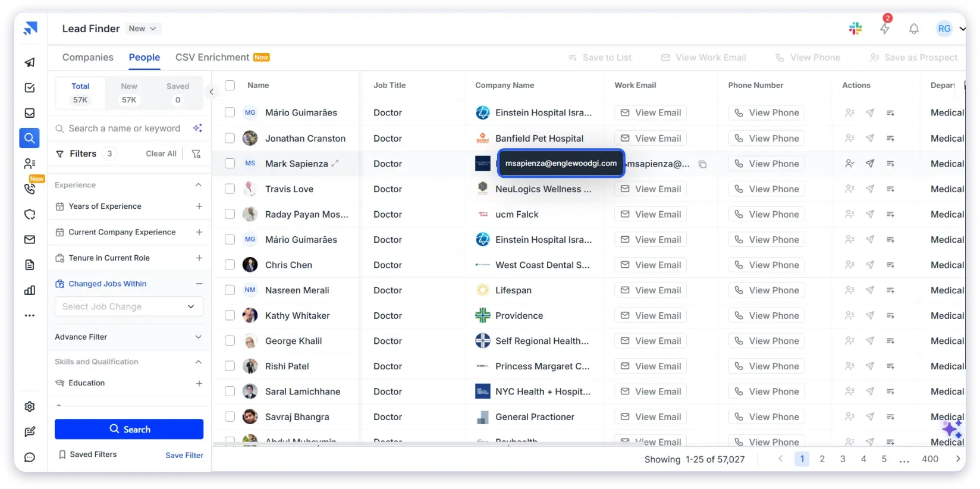Image resolution: width=980 pixels, height=489 pixels.
Task: Select the Total 57K tab
Action: pos(80,93)
